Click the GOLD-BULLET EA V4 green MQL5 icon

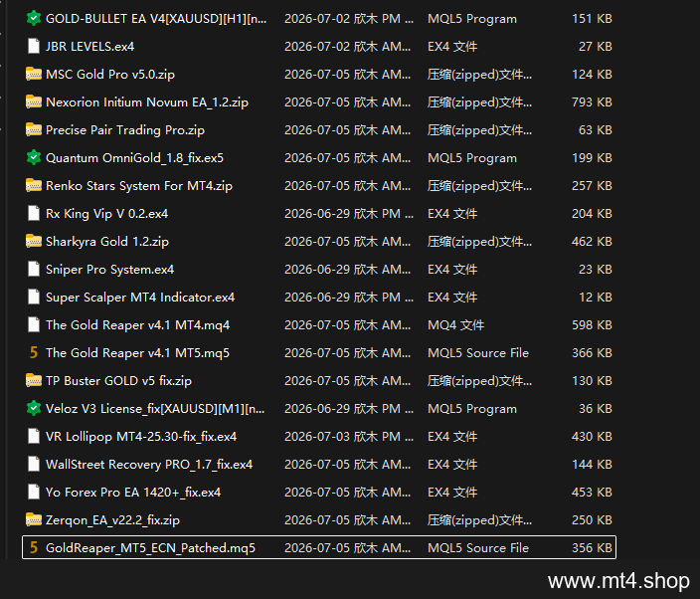[x=34, y=18]
